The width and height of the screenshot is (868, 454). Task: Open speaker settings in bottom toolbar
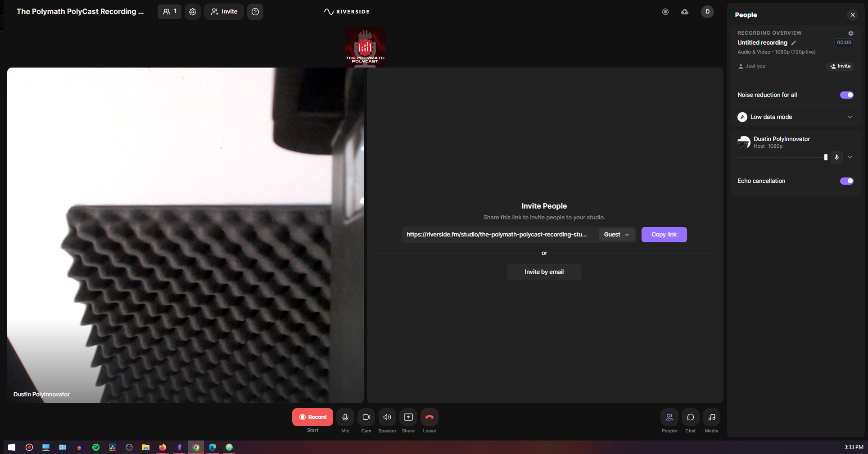click(387, 417)
